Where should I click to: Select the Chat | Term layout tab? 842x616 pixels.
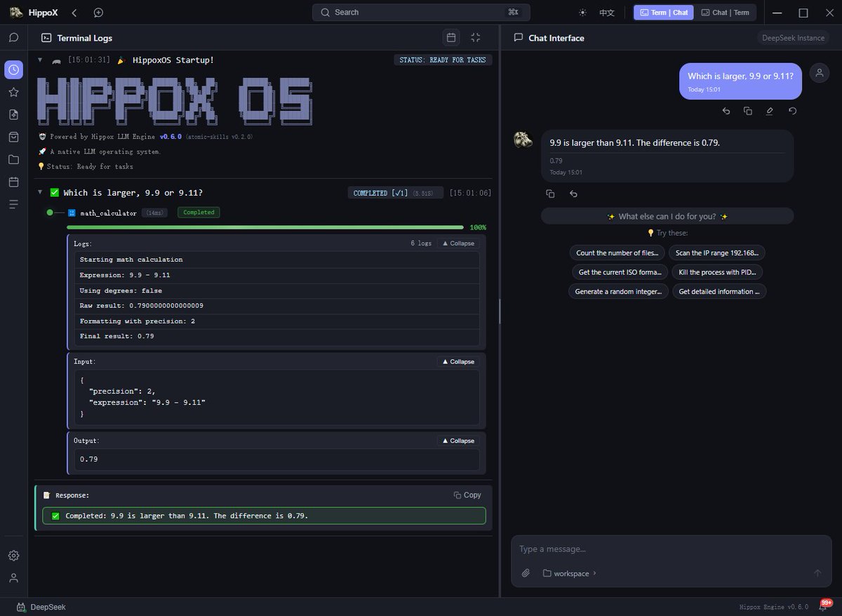point(725,13)
